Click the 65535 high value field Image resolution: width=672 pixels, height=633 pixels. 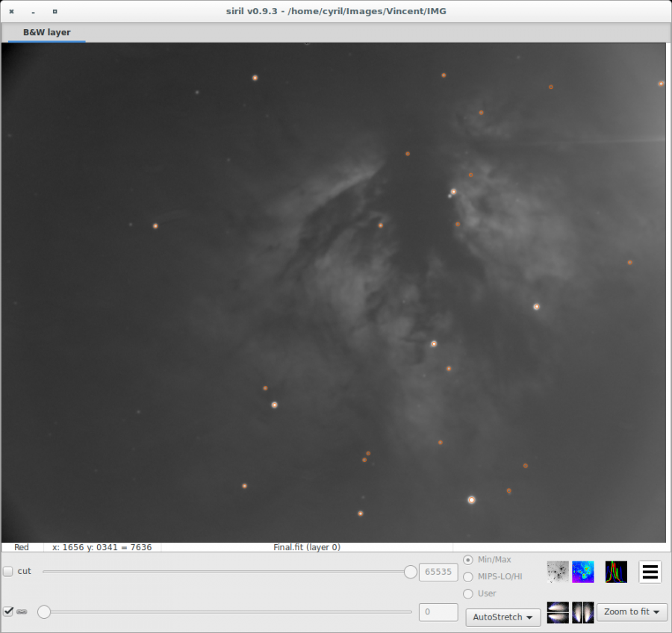pyautogui.click(x=438, y=572)
